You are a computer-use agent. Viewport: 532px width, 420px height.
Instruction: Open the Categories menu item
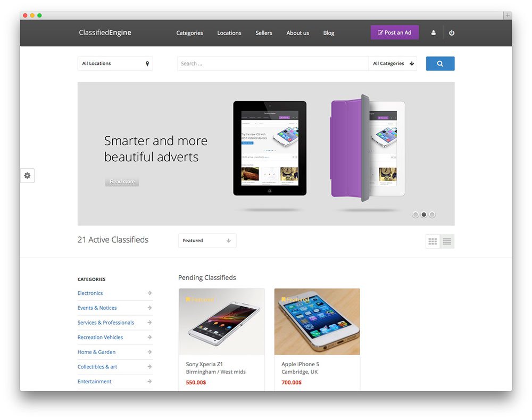click(190, 33)
